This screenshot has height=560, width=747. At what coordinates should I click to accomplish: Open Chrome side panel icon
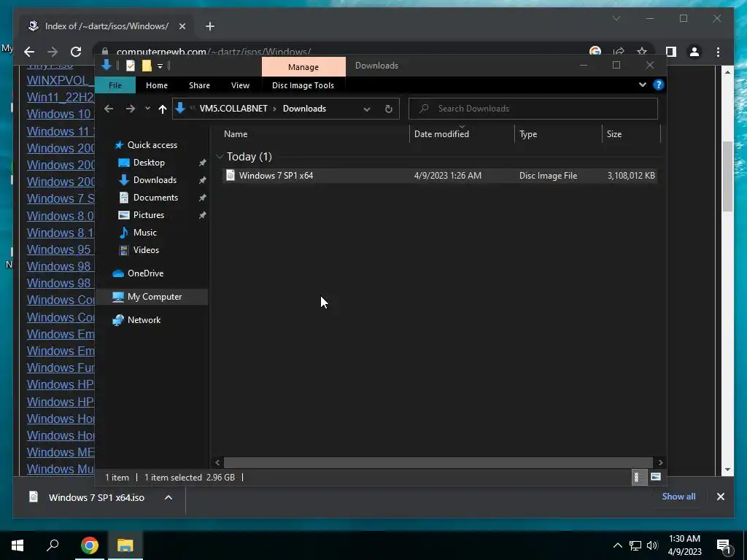671,52
